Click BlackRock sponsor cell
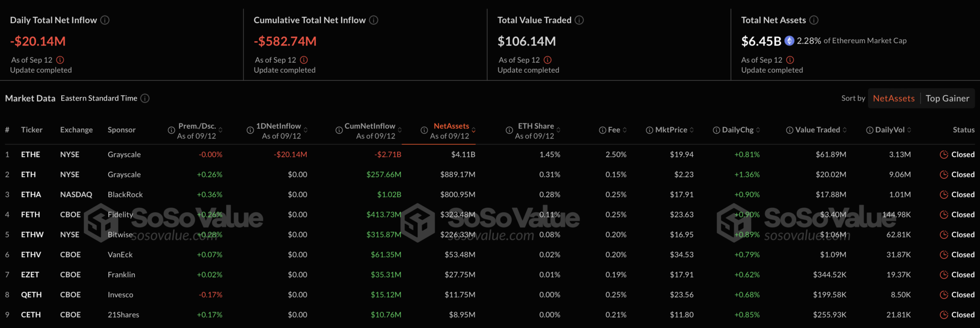The width and height of the screenshot is (980, 328). (125, 194)
